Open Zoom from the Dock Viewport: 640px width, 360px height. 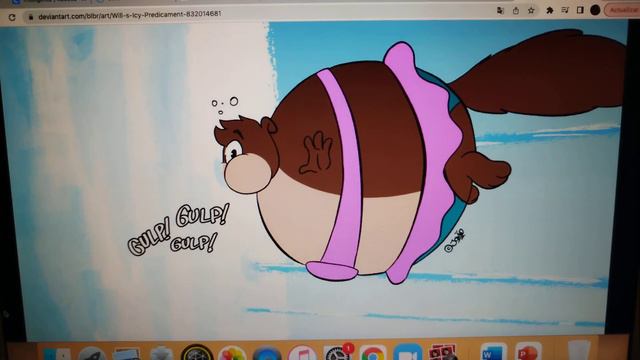click(407, 353)
